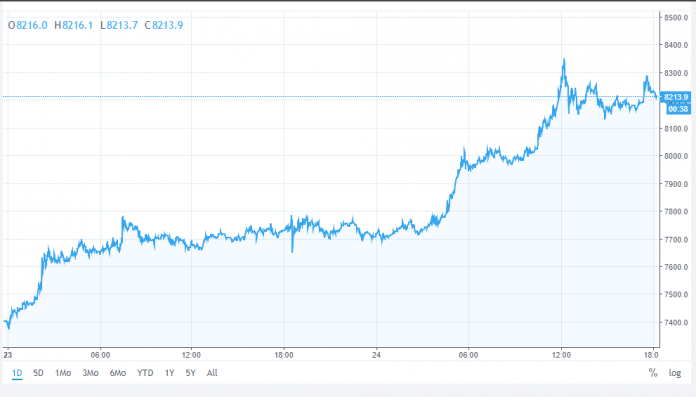Switch to 5Y range
The image size is (696, 397).
(190, 373)
